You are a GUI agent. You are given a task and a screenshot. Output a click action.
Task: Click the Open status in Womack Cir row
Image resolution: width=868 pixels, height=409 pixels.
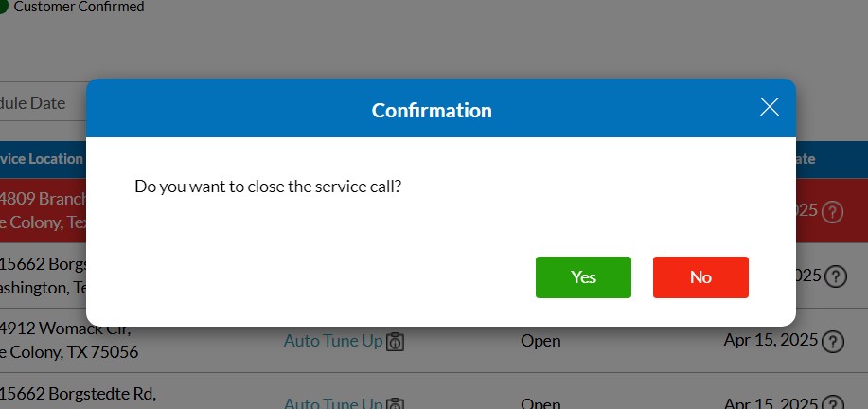click(540, 341)
